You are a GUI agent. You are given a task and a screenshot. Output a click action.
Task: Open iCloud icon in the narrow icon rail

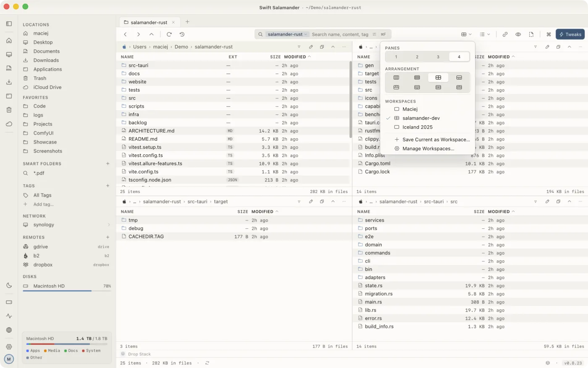[9, 124]
